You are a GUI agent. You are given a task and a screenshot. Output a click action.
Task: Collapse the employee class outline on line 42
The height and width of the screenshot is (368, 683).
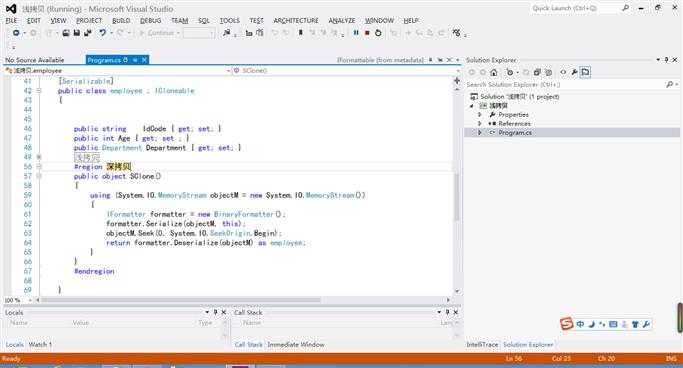(39, 91)
